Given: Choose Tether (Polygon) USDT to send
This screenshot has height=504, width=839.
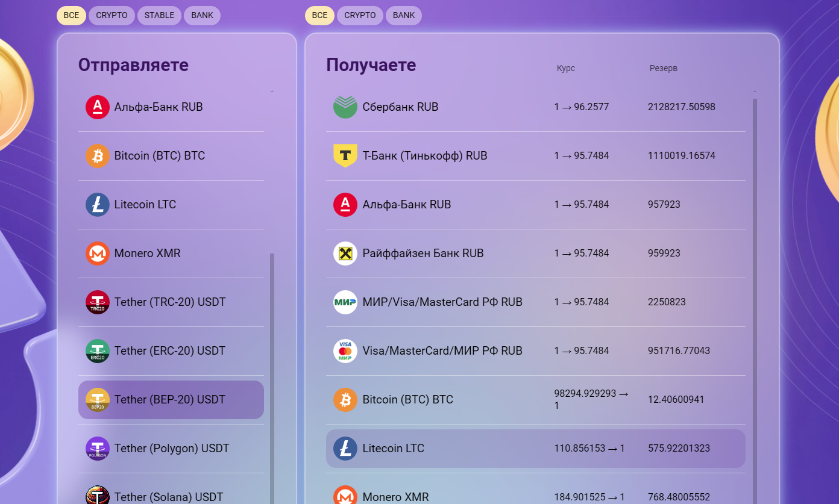Looking at the screenshot, I should coord(171,449).
